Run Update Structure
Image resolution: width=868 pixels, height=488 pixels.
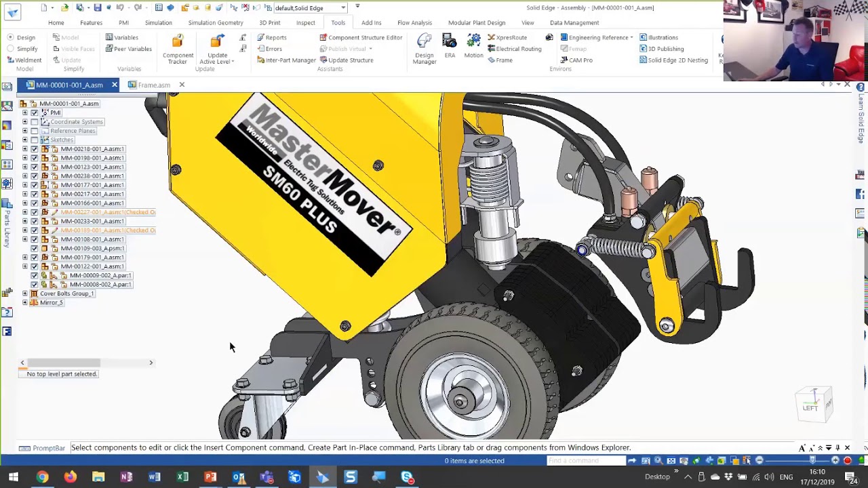(346, 60)
